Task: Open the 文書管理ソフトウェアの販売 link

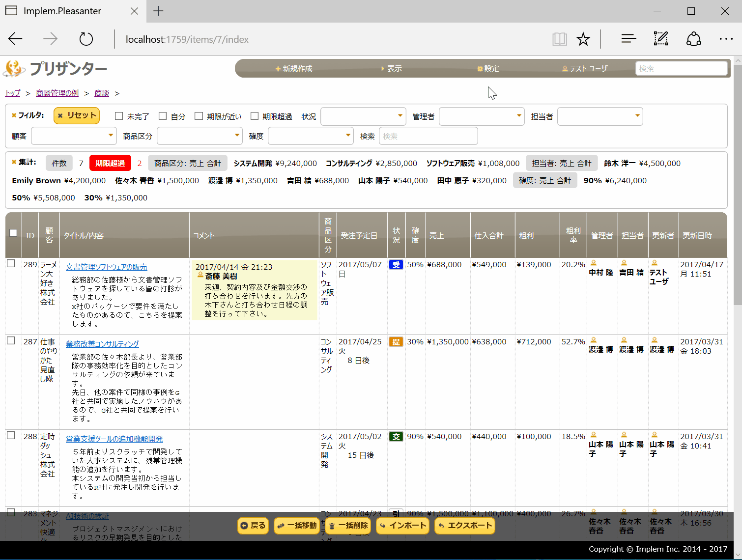Action: tap(107, 267)
